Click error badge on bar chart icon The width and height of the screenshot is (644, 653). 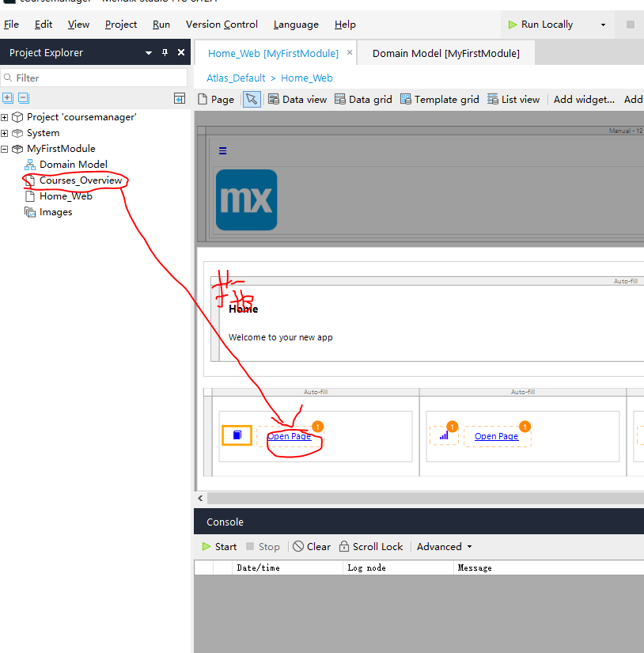[452, 427]
